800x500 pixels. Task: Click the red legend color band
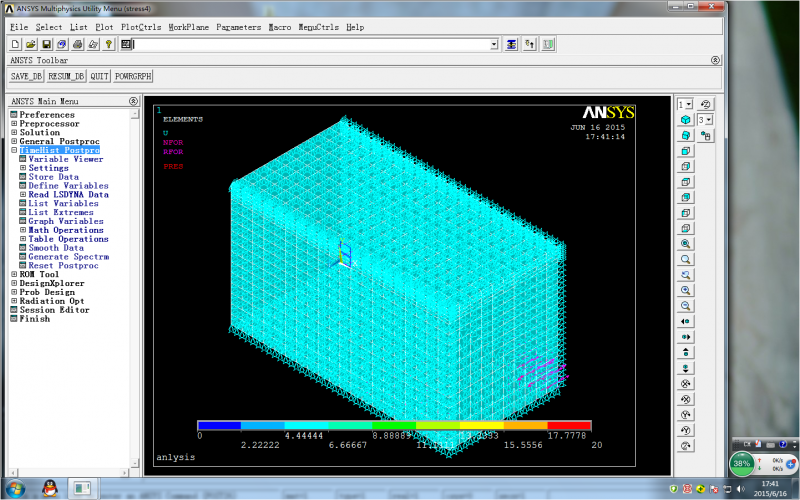point(569,425)
